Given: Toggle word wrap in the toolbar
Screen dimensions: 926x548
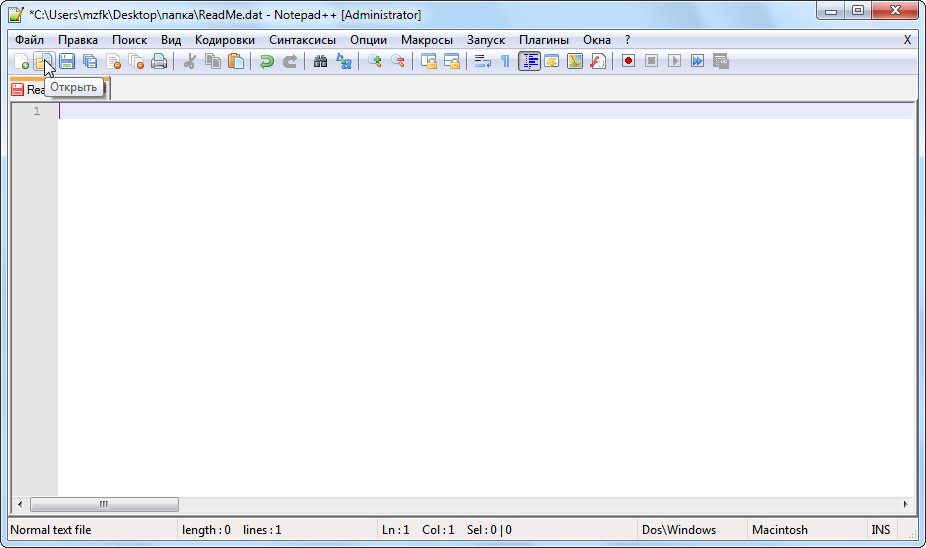Looking at the screenshot, I should tap(482, 62).
